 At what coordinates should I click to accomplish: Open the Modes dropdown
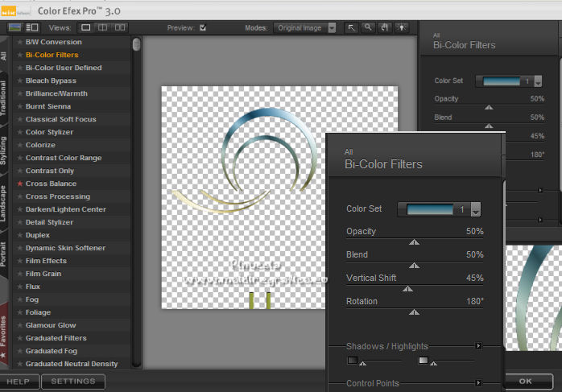click(332, 27)
